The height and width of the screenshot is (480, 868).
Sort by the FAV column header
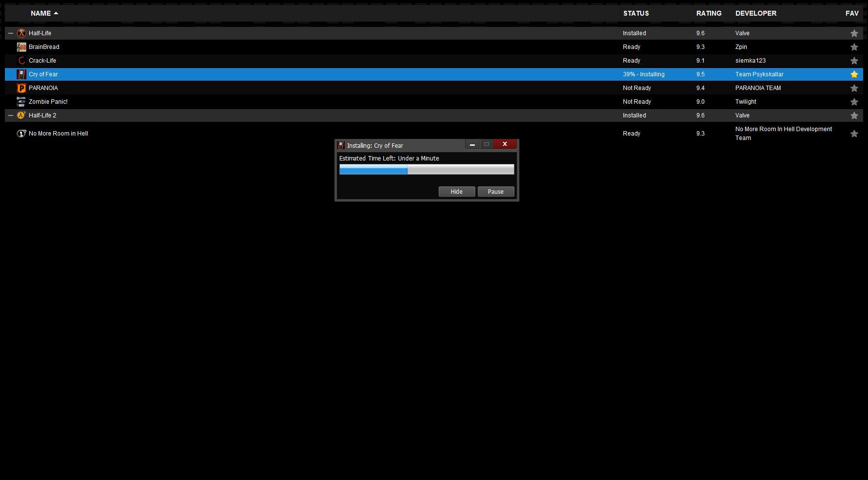tap(852, 13)
